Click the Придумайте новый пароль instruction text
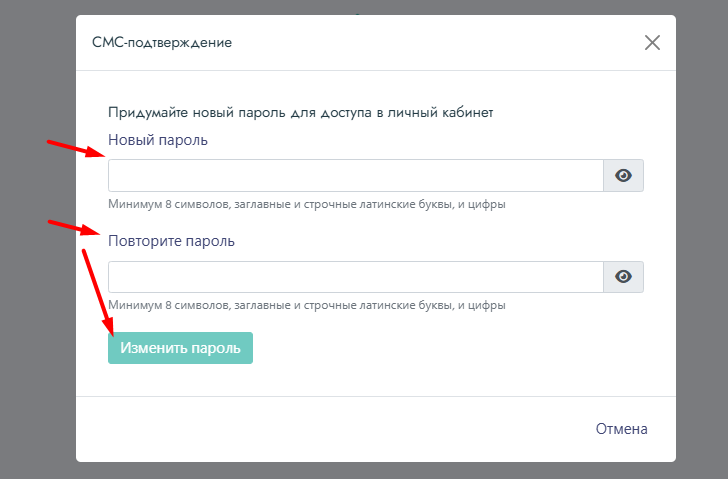728x479 pixels. (x=300, y=112)
